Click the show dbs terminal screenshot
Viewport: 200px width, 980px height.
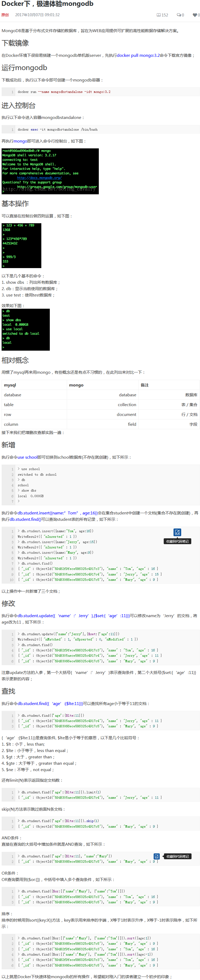25,329
